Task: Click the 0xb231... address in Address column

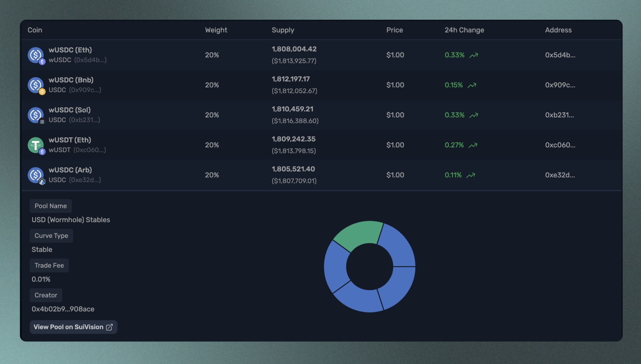Action: pyautogui.click(x=559, y=115)
